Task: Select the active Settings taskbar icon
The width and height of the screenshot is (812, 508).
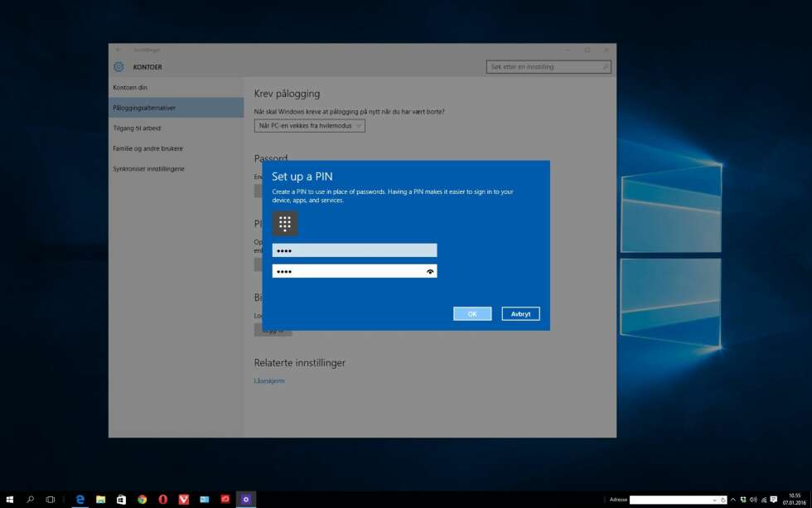Action: (x=246, y=499)
